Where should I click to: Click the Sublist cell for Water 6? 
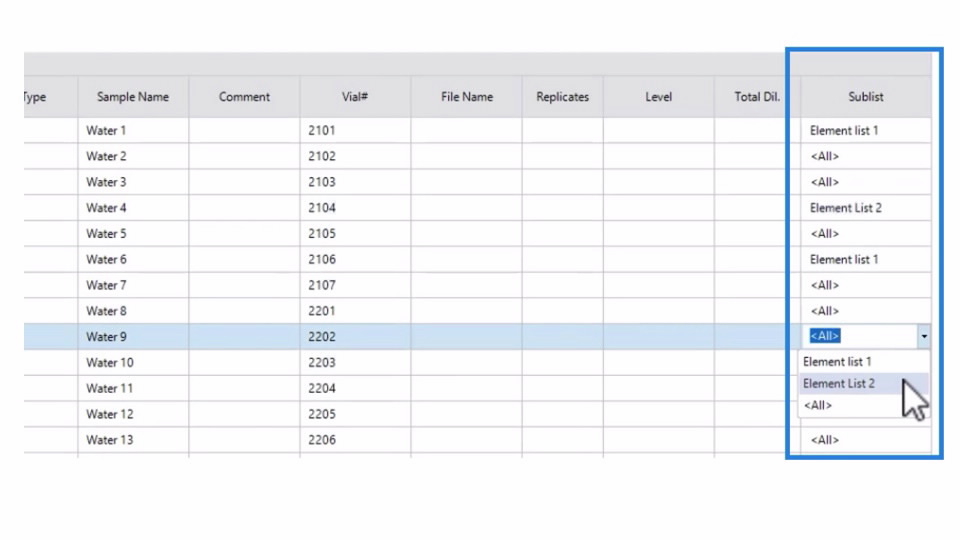pos(865,260)
